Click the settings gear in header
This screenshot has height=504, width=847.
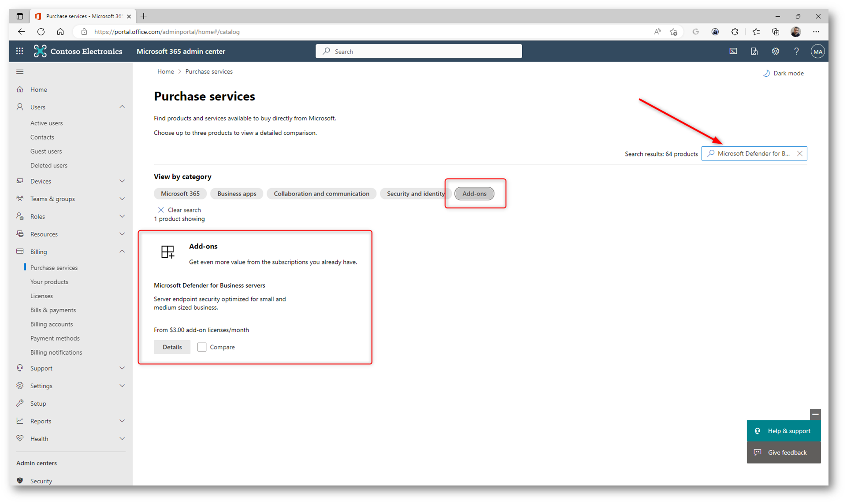point(775,51)
